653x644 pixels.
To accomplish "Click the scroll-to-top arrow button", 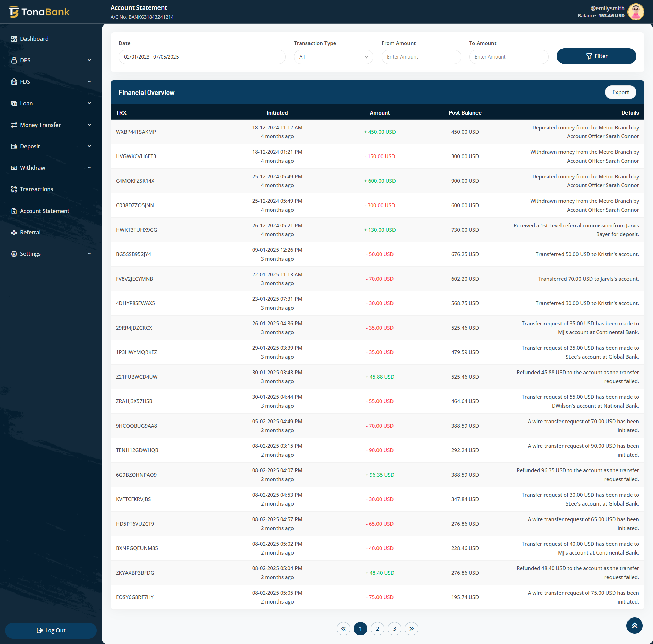I will (x=634, y=625).
